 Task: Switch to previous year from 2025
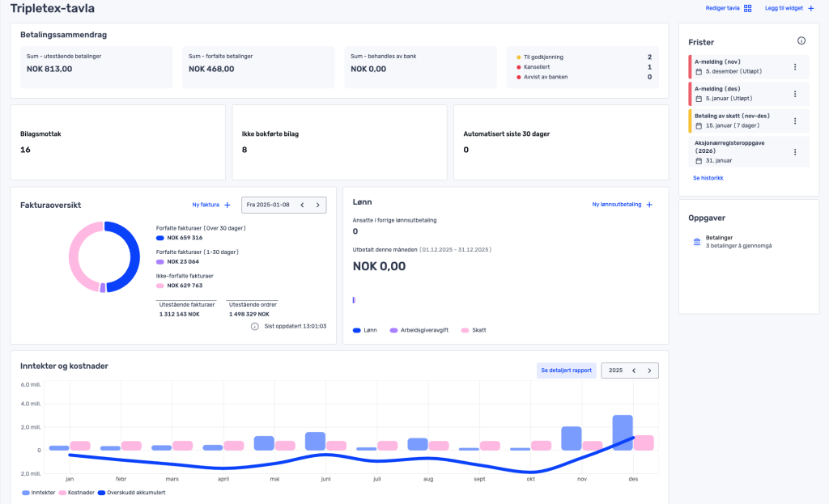point(634,371)
